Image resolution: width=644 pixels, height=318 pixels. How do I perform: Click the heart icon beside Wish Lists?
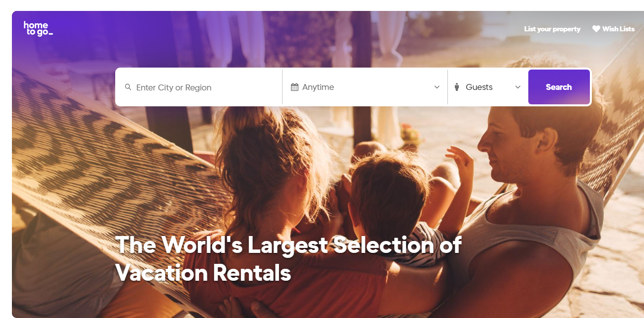[596, 29]
